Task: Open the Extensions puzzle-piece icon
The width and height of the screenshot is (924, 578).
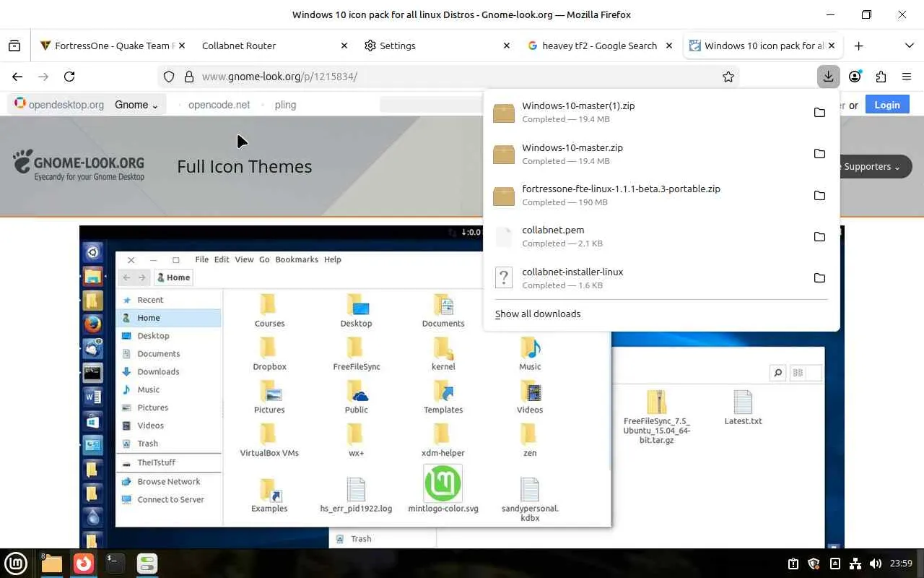Action: coord(881,77)
